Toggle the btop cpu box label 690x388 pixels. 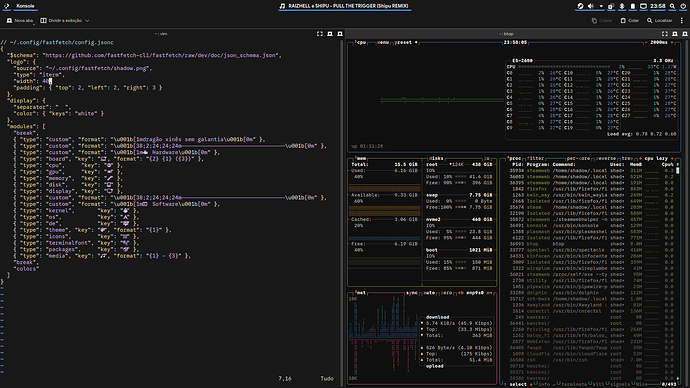[x=361, y=43]
